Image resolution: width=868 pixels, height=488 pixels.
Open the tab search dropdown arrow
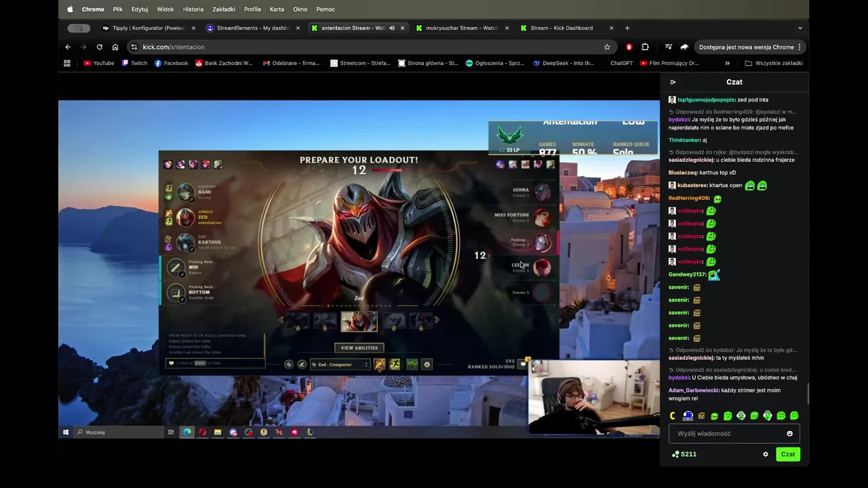(x=800, y=28)
